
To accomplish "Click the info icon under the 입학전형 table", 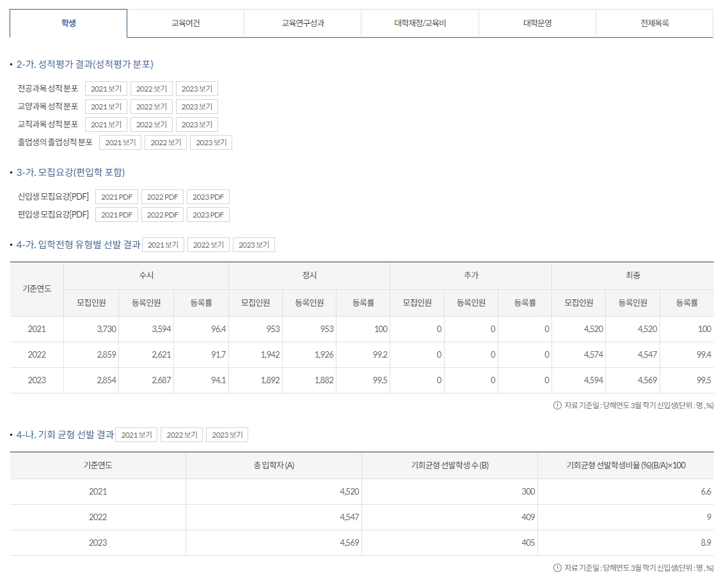I will [557, 406].
